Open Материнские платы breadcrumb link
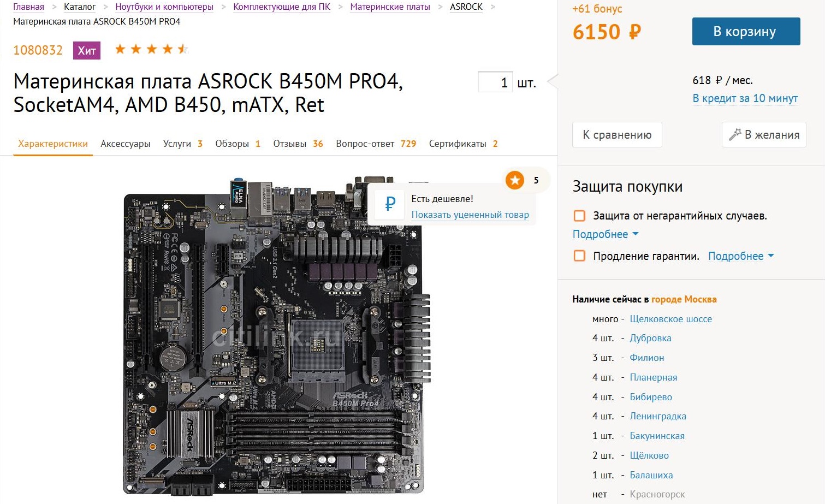 coord(390,7)
